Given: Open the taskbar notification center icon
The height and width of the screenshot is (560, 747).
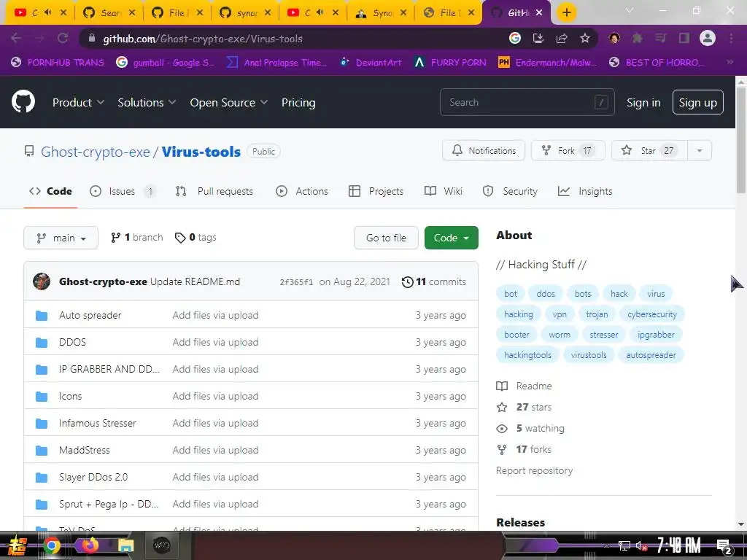Looking at the screenshot, I should point(724,546).
